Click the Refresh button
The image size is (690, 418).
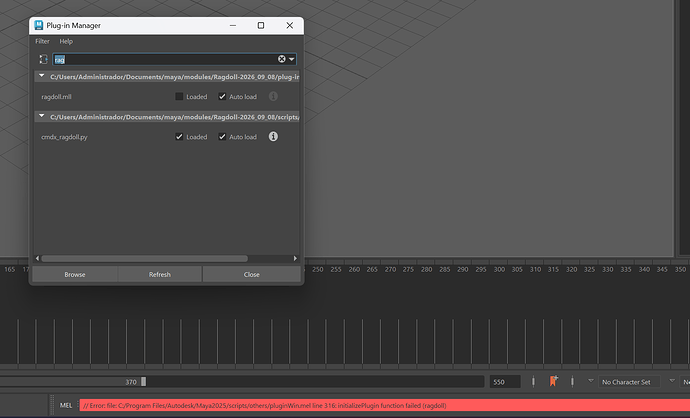[x=160, y=274]
